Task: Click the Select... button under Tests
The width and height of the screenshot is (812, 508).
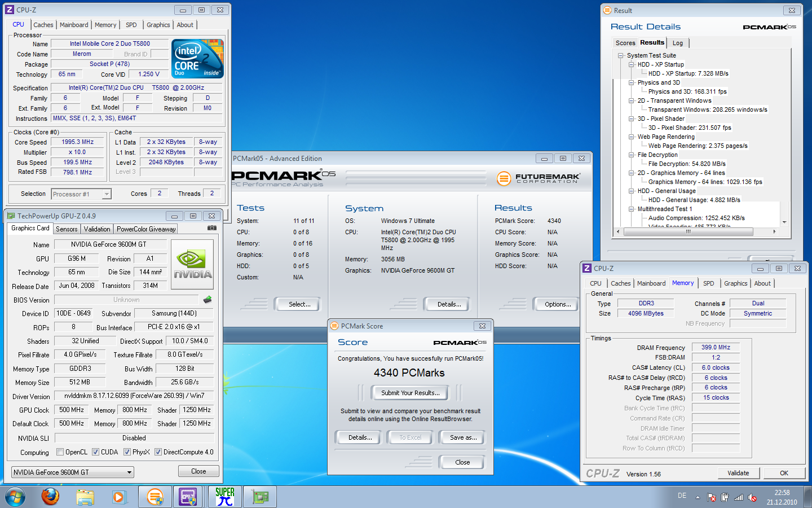Action: [297, 304]
